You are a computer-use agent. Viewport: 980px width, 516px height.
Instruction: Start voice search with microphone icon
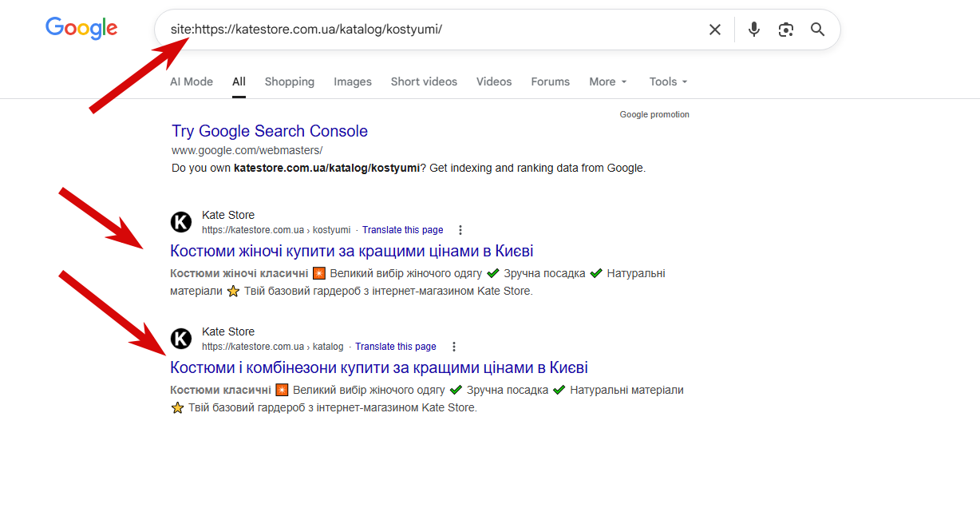point(754,30)
